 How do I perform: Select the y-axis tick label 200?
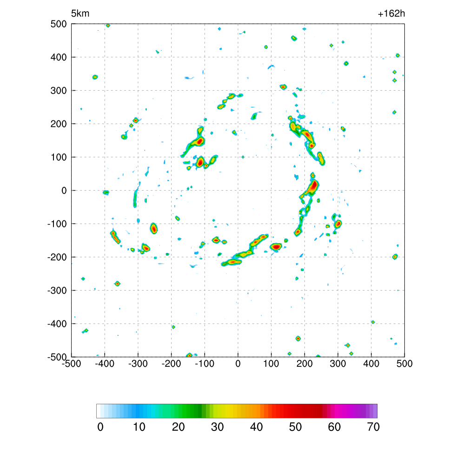tap(59, 124)
